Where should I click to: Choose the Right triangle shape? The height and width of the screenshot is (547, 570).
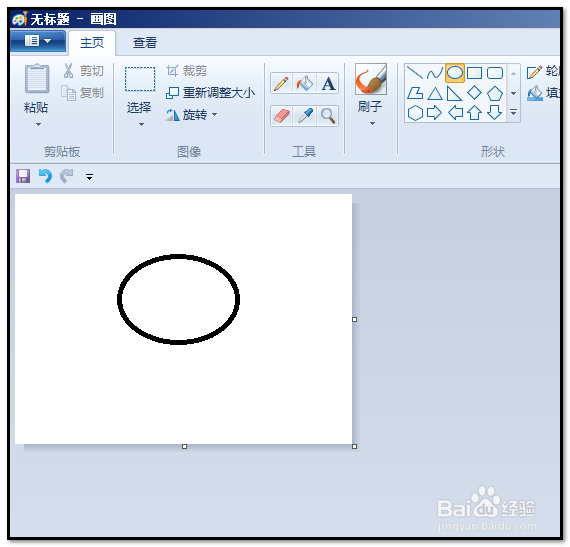pos(454,93)
